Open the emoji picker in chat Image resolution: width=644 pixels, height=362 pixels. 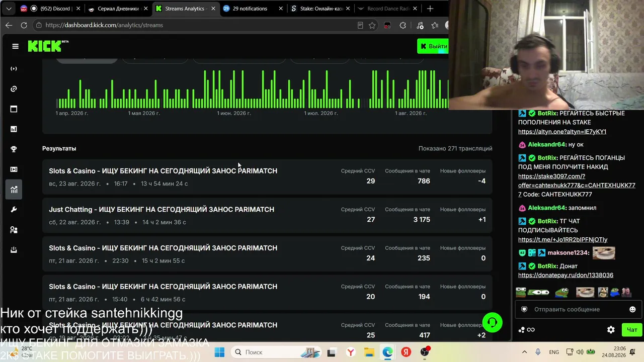coord(632,309)
